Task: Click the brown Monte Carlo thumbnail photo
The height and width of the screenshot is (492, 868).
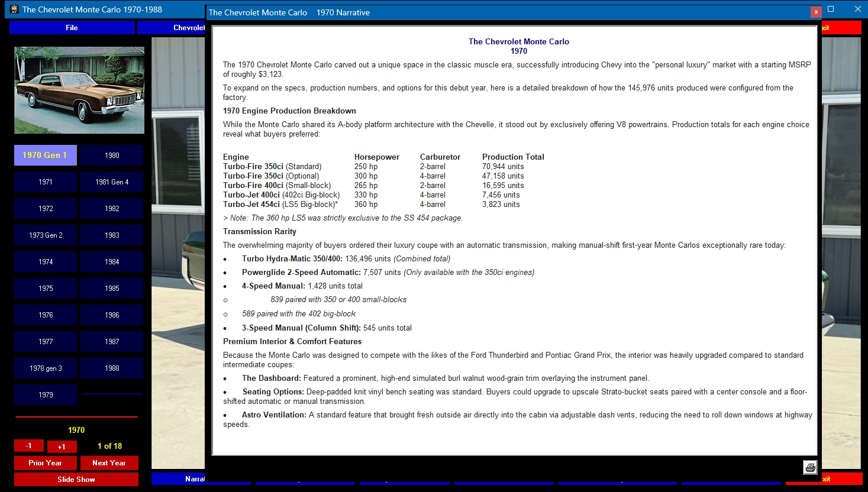Action: (x=79, y=90)
